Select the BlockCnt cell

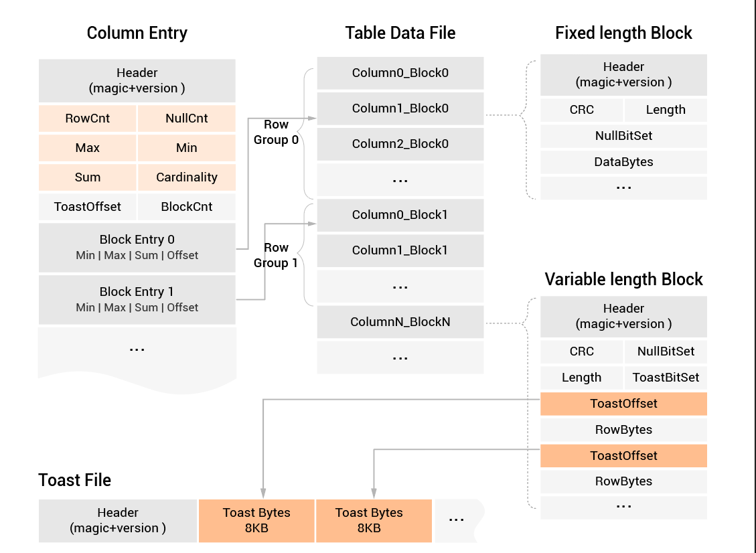[187, 207]
